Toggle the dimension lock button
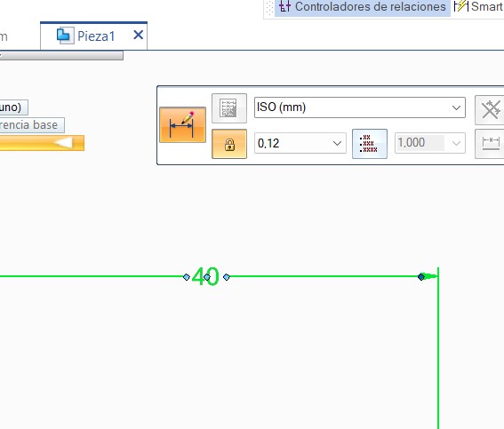The width and height of the screenshot is (504, 429). [229, 144]
